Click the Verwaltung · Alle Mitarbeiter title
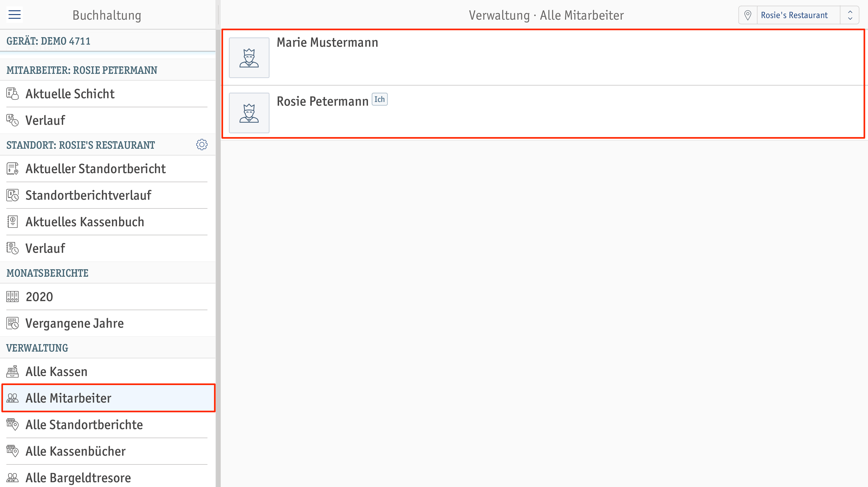868x487 pixels. [546, 15]
